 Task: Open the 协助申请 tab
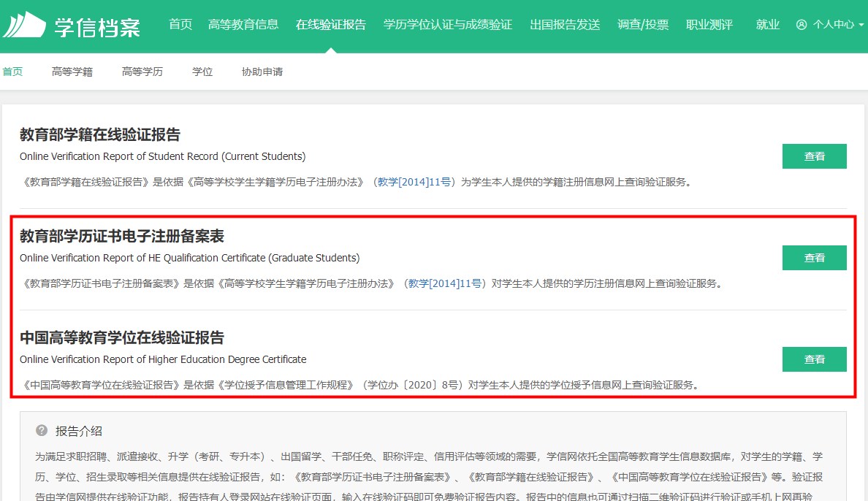(x=261, y=72)
